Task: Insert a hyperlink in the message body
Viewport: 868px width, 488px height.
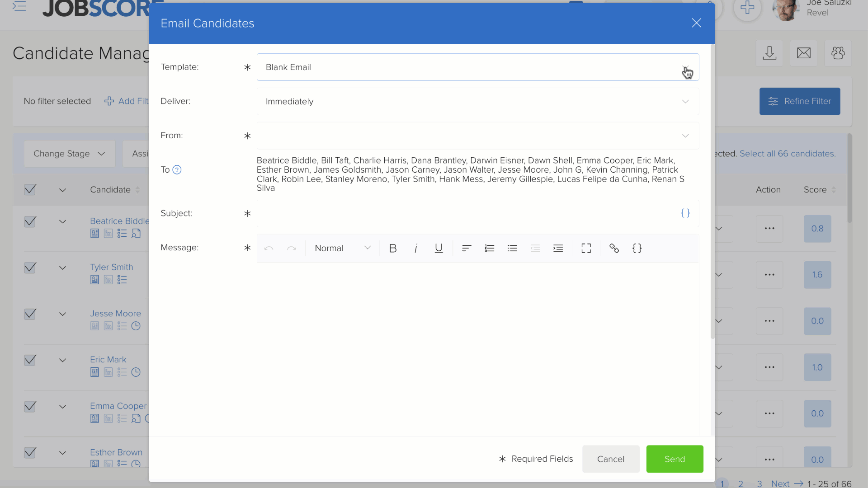Action: (614, 248)
